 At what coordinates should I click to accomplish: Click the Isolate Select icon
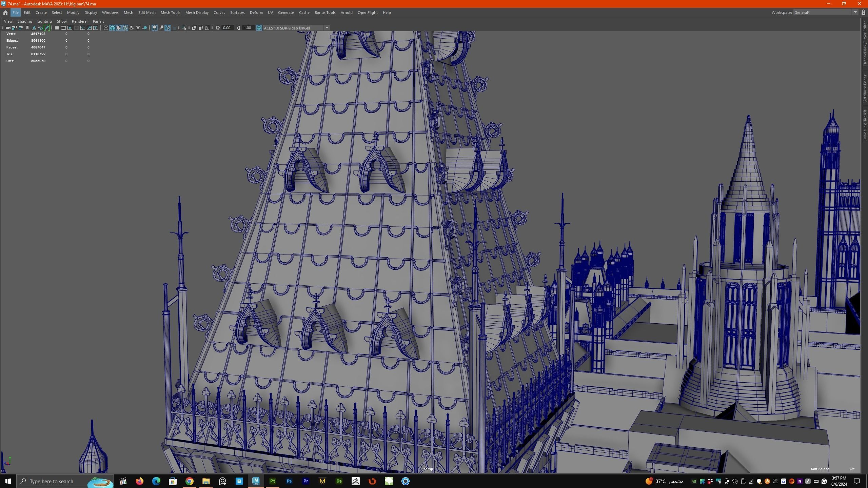[x=184, y=28]
